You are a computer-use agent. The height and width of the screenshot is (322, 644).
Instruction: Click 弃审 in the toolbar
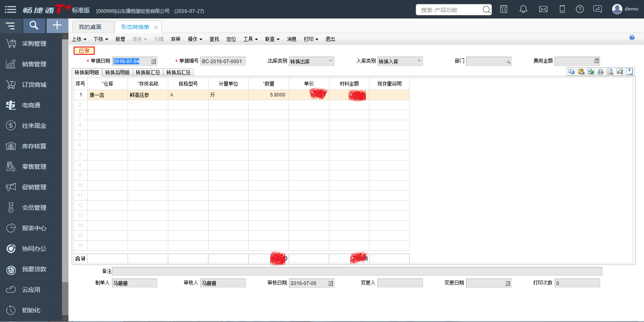[175, 39]
